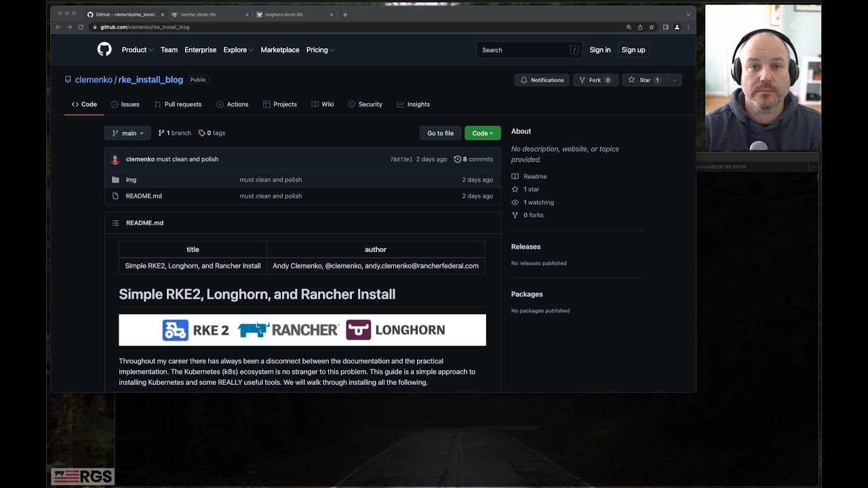
Task: Open the Product menu
Action: click(137, 49)
